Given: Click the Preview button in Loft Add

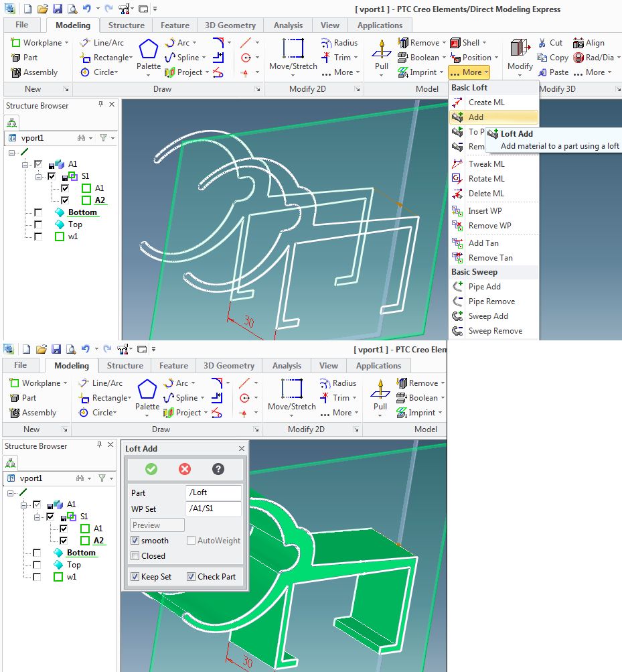Looking at the screenshot, I should click(157, 525).
